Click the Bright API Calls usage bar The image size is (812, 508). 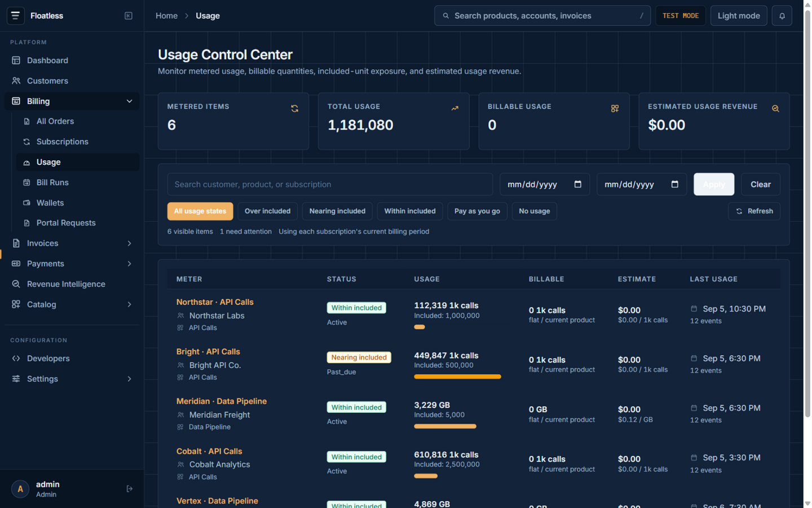coord(457,376)
